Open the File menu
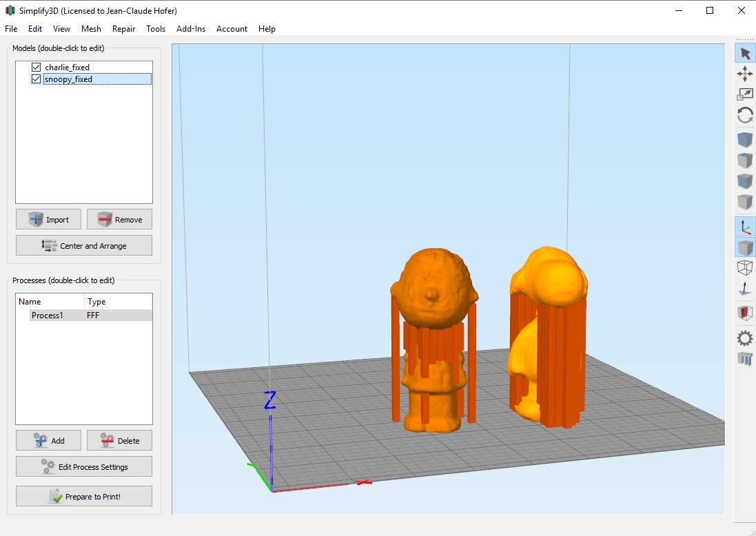The height and width of the screenshot is (536, 756). 11,29
